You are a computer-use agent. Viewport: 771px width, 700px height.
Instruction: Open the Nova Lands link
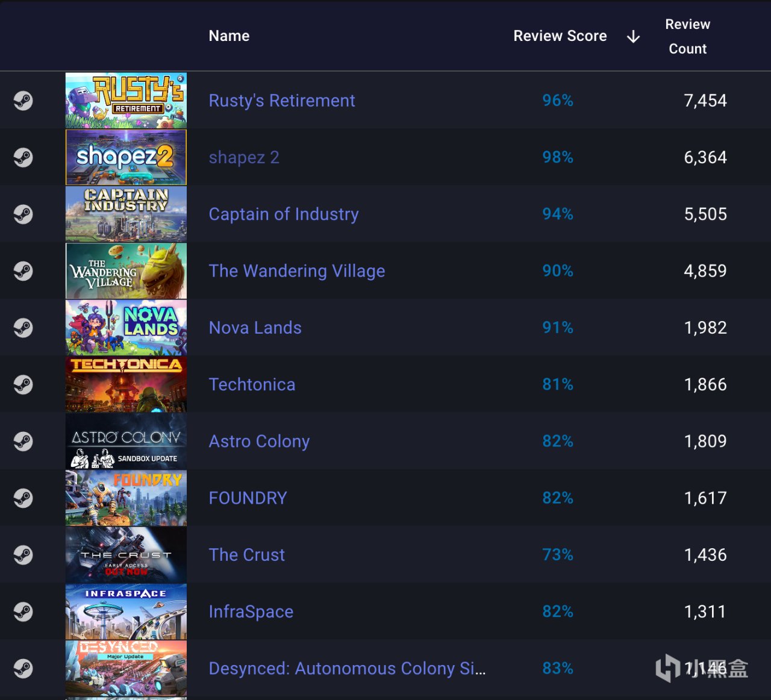tap(255, 328)
